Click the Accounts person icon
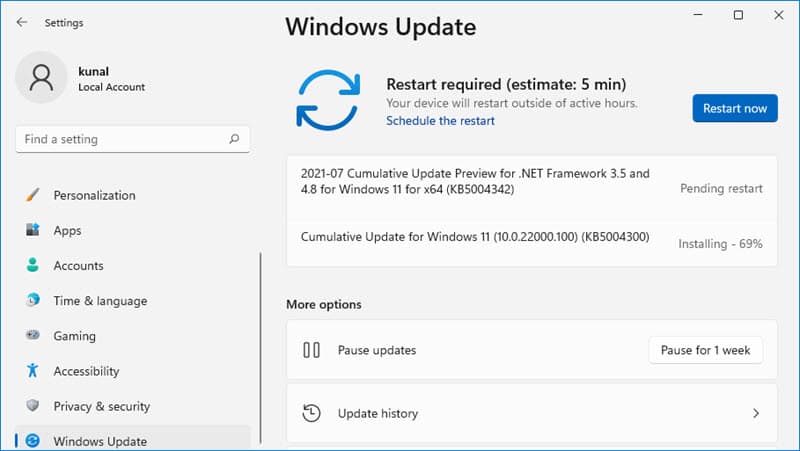The width and height of the screenshot is (800, 451). 33,265
